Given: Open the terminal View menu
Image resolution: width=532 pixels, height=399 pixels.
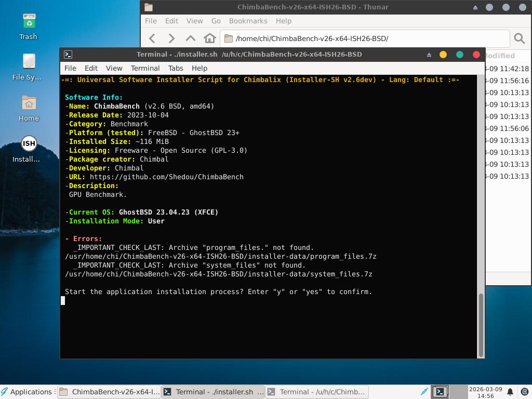Looking at the screenshot, I should (x=114, y=68).
